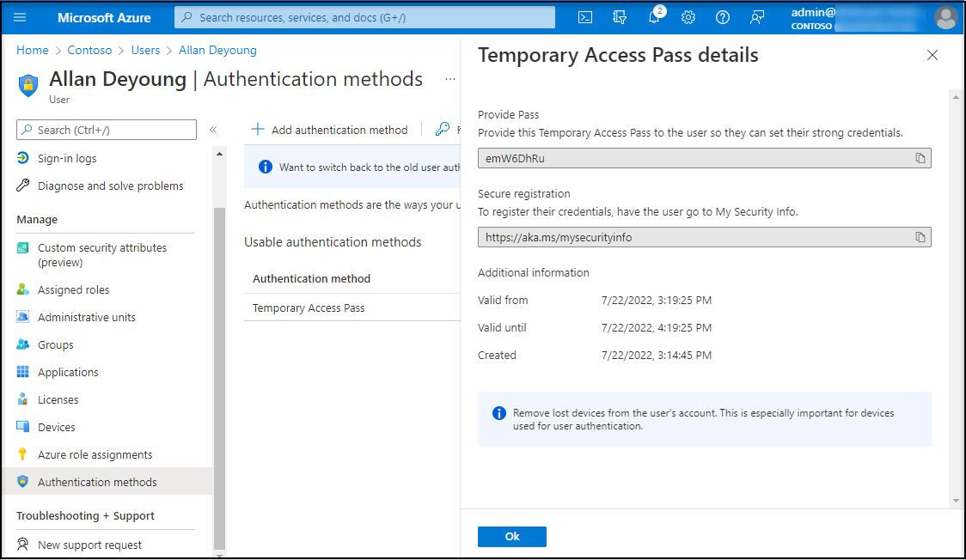The width and height of the screenshot is (966, 560).
Task: Open the ellipsis more options menu
Action: click(x=449, y=79)
